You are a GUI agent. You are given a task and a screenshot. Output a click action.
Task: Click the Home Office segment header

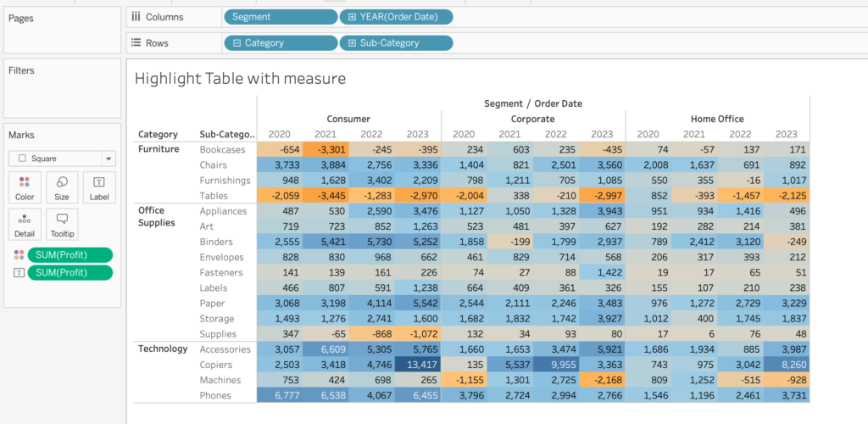click(716, 119)
